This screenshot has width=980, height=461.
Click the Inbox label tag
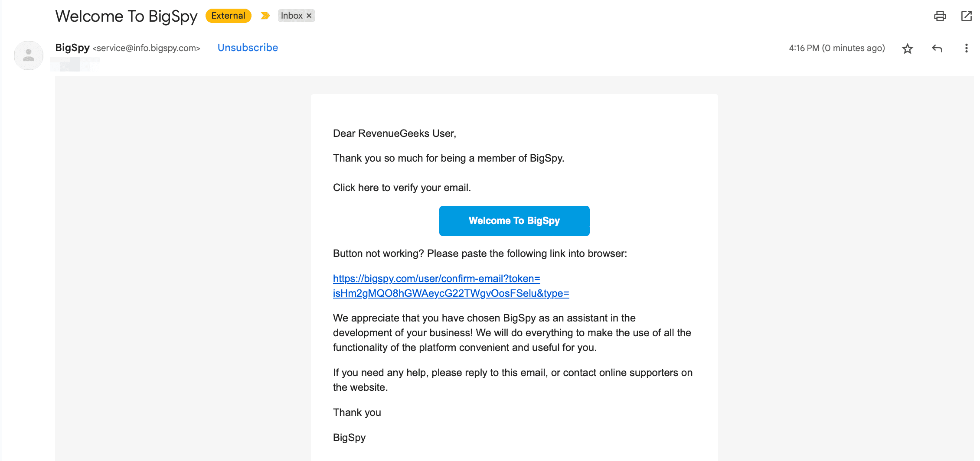tap(291, 16)
